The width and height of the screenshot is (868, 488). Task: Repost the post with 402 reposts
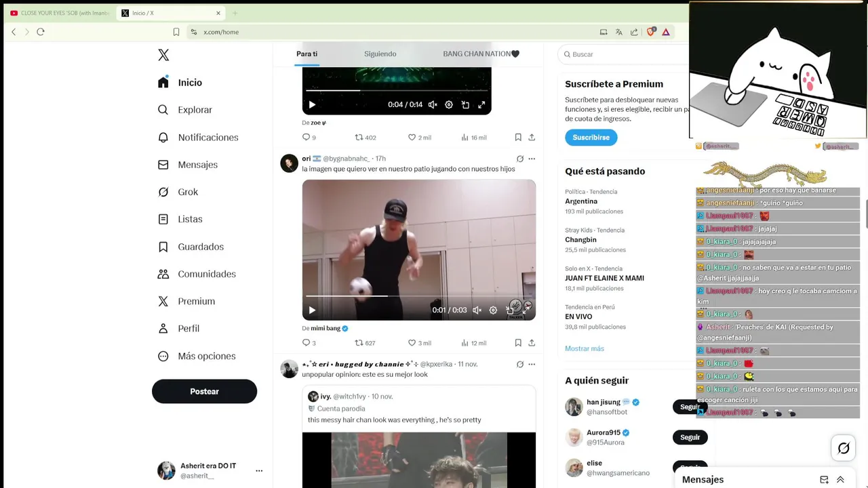366,137
